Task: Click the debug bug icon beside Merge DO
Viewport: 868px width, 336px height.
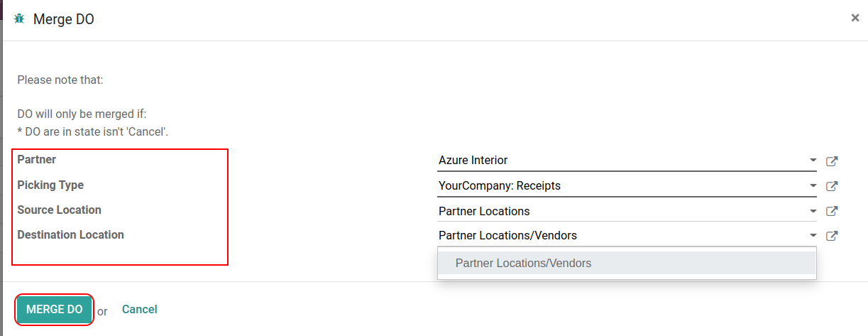Action: pyautogui.click(x=19, y=19)
